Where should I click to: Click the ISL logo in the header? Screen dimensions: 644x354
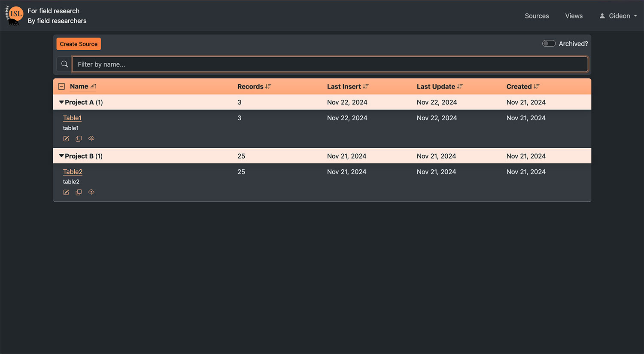coord(15,15)
